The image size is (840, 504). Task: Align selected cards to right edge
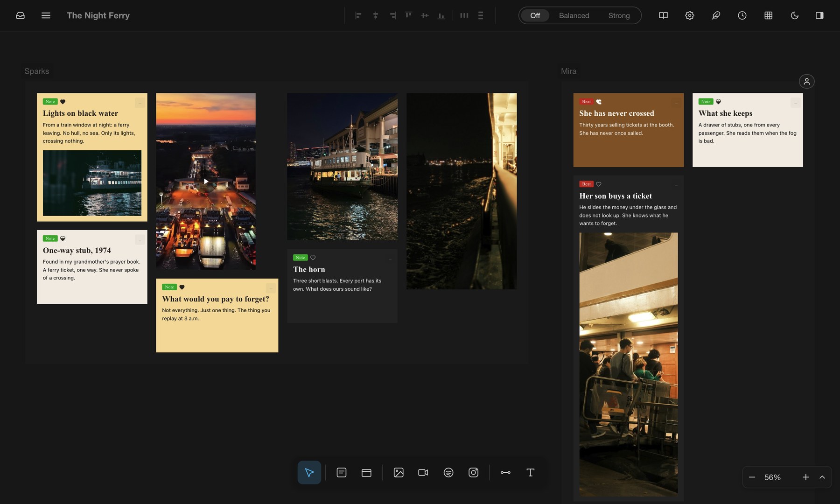point(392,15)
